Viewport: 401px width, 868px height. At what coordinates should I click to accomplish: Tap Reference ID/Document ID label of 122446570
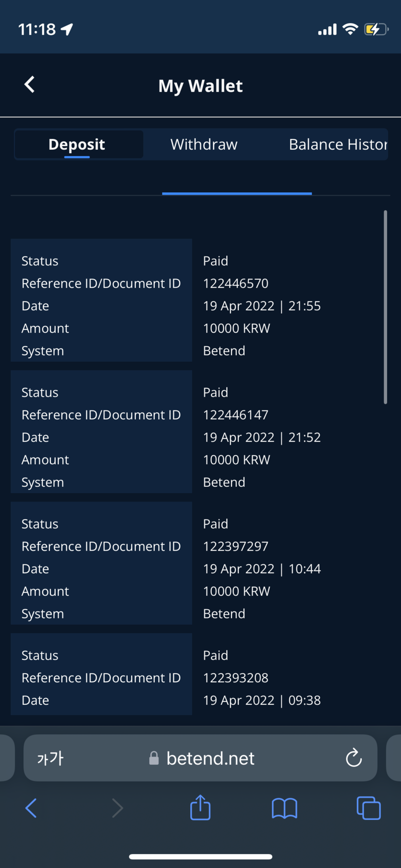click(101, 283)
